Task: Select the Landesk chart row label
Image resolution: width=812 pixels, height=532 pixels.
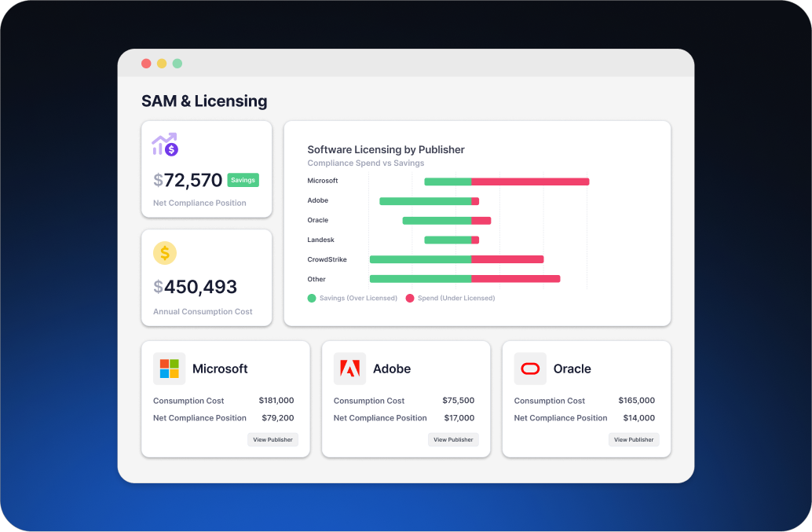Action: coord(321,240)
